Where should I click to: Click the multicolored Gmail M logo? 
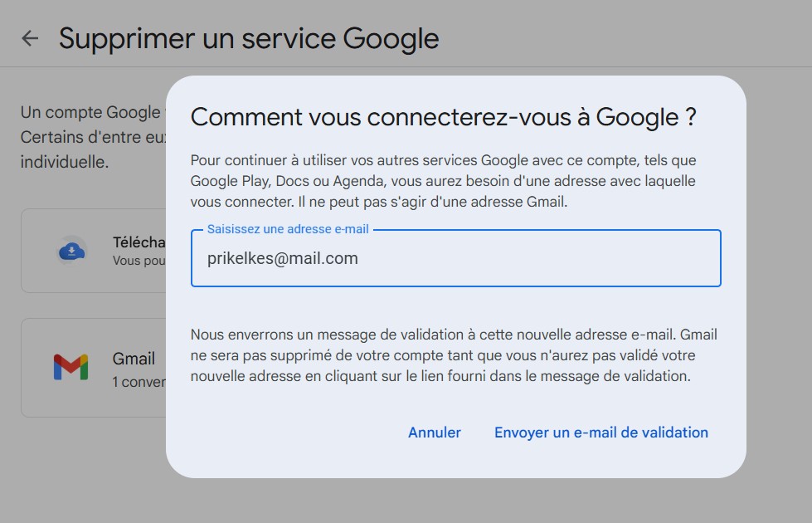click(71, 367)
